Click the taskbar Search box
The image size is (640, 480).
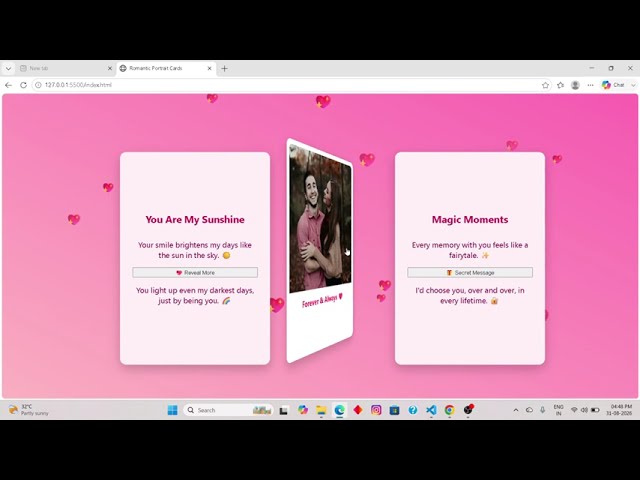pos(229,410)
